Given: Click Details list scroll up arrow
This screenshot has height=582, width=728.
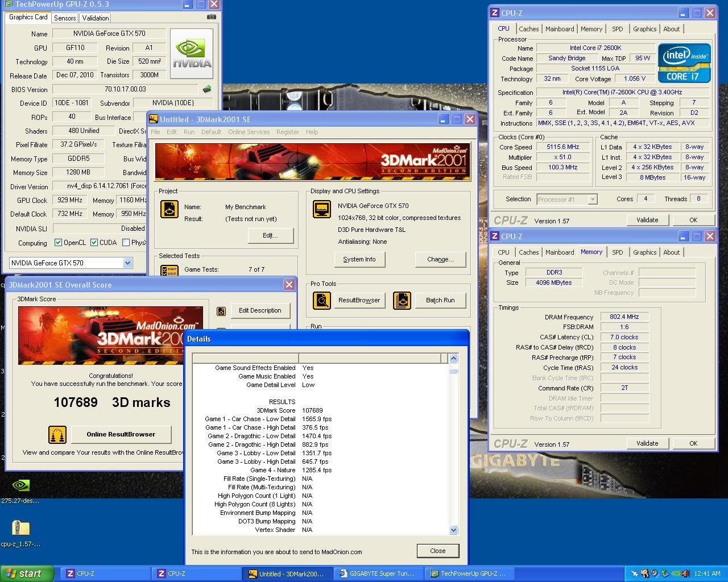Looking at the screenshot, I should (453, 358).
